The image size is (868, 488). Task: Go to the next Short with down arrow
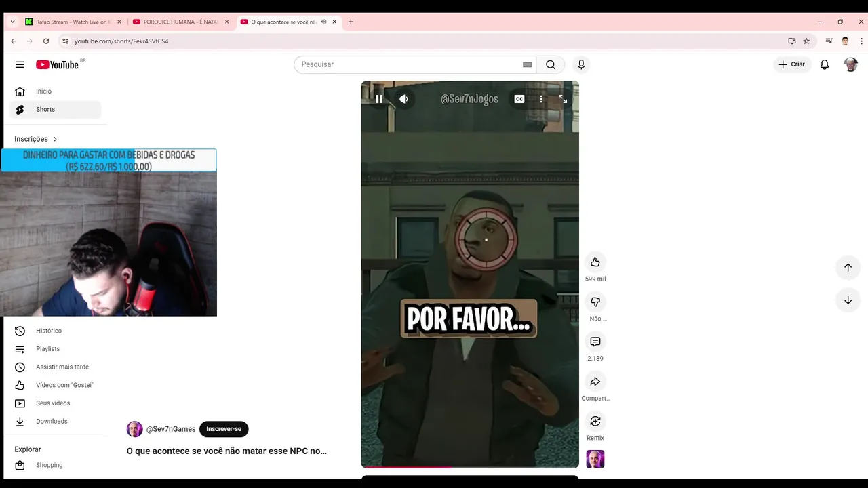click(848, 300)
